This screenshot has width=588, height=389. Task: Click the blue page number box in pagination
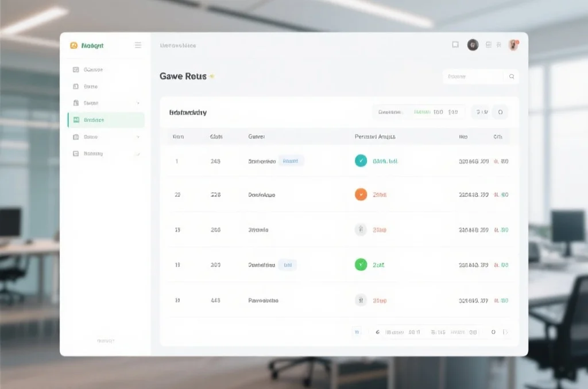[357, 332]
